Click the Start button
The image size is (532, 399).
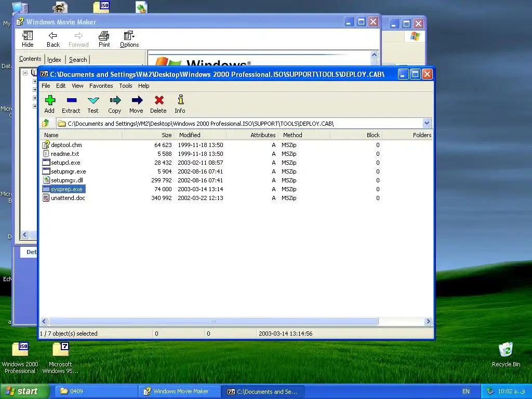[x=24, y=391]
